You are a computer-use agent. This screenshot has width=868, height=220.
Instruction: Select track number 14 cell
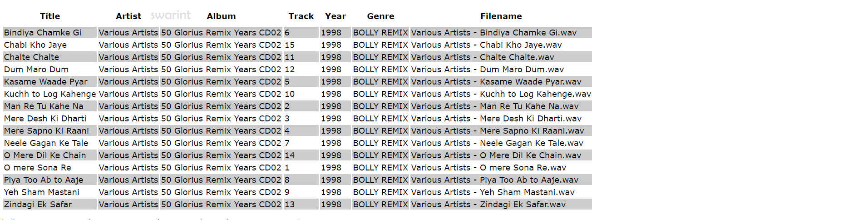290,155
